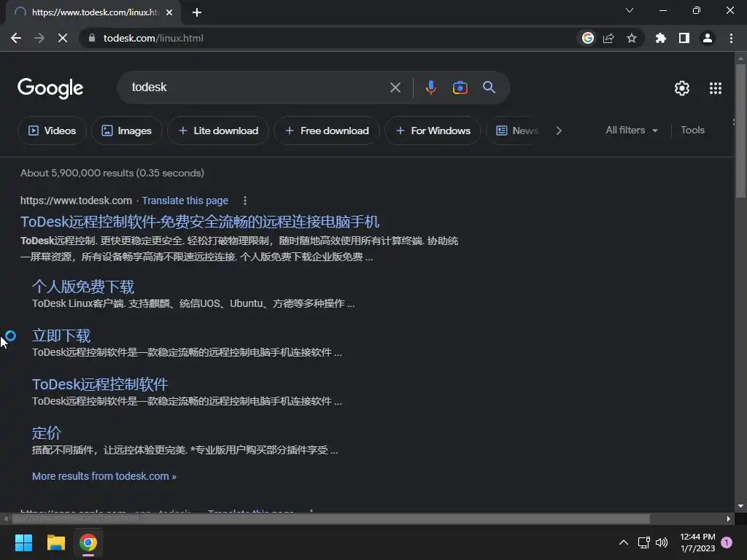Click the address bar URL

point(153,38)
